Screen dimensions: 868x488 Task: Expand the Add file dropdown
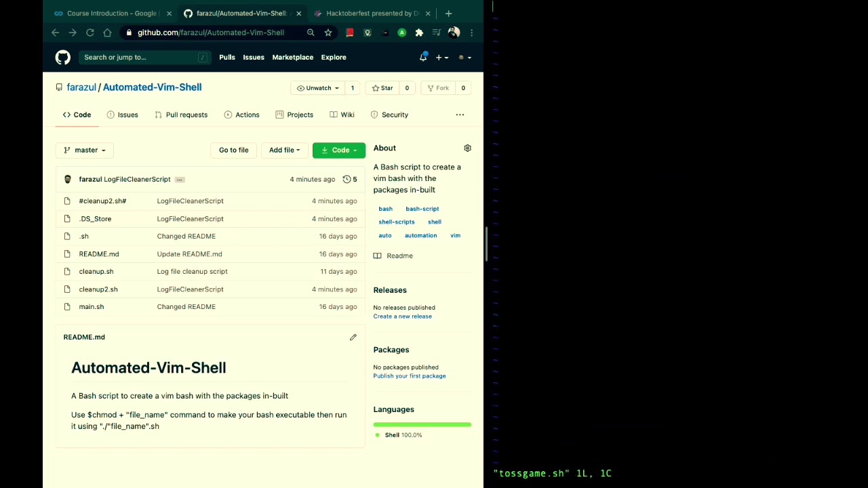point(284,150)
